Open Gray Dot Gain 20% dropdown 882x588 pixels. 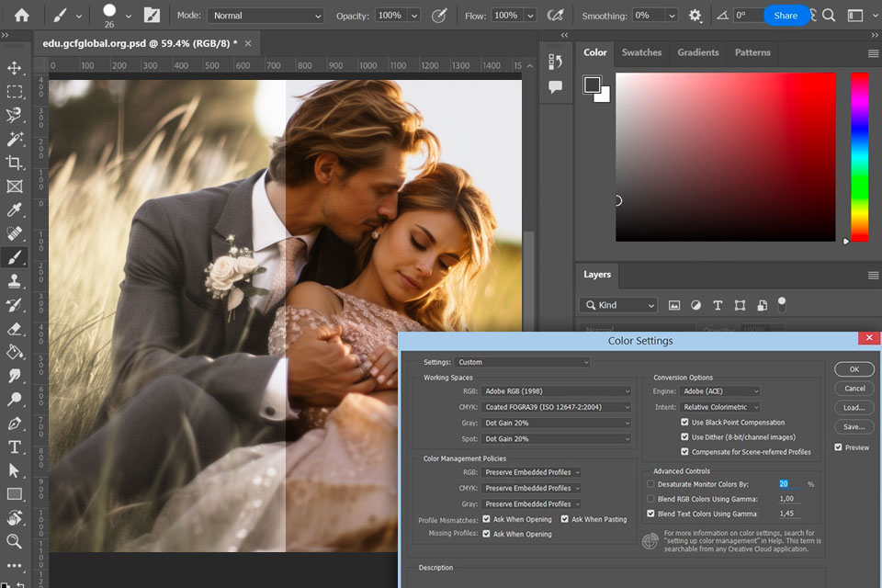557,423
